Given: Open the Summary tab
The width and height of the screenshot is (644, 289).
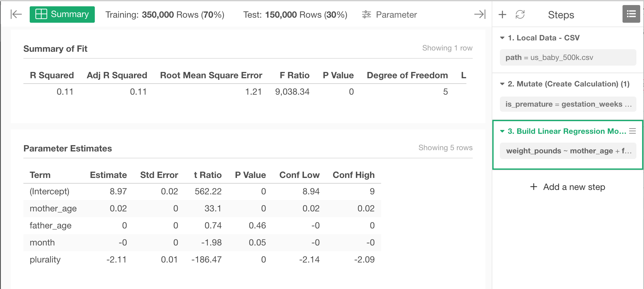Looking at the screenshot, I should coord(62,15).
